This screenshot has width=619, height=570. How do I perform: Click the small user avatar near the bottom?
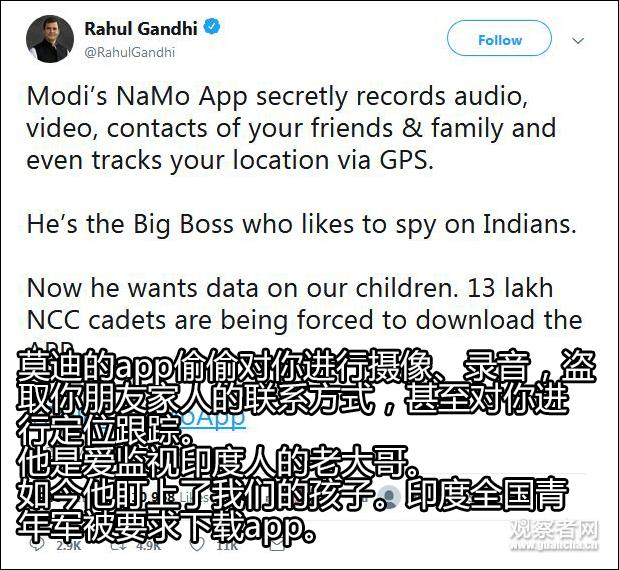point(391,496)
